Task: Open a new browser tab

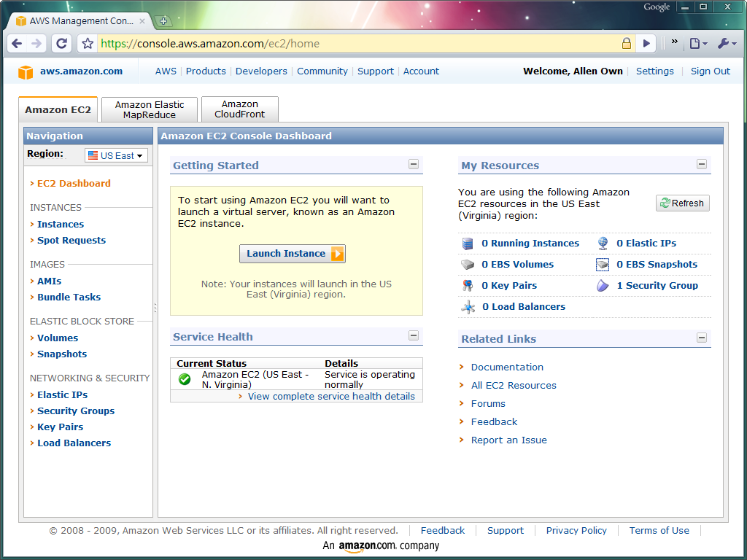Action: coord(163,21)
